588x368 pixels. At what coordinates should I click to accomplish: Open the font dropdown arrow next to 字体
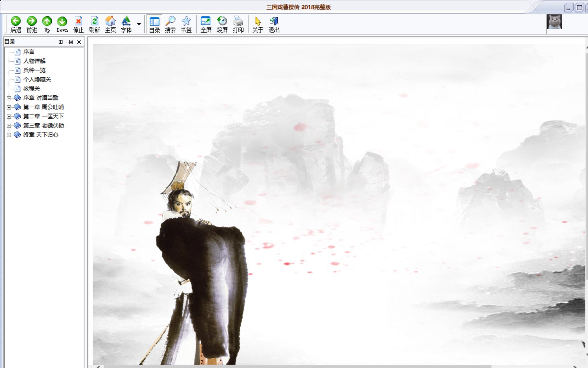click(139, 24)
